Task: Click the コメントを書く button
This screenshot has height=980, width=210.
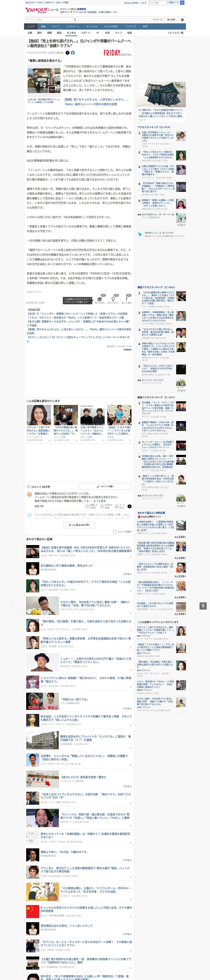Action: [105, 487]
